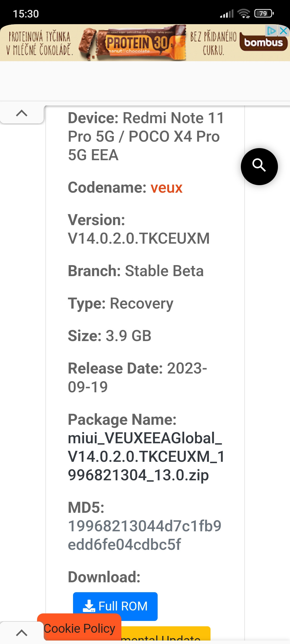Tap the 15:30 clock

click(x=26, y=14)
